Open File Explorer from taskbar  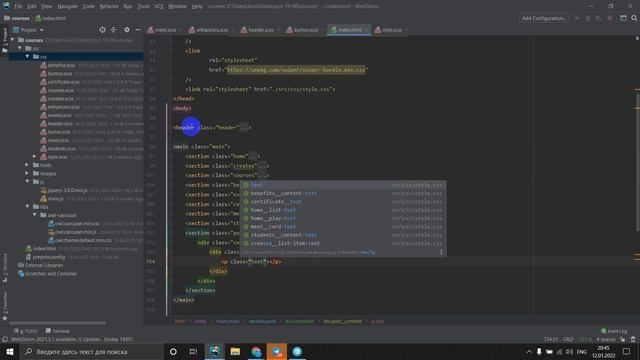[235, 351]
